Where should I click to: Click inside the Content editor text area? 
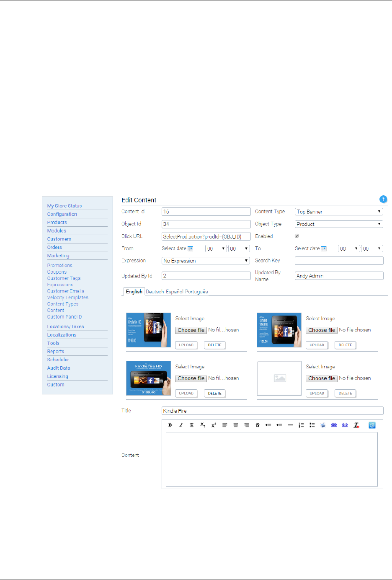(x=272, y=459)
